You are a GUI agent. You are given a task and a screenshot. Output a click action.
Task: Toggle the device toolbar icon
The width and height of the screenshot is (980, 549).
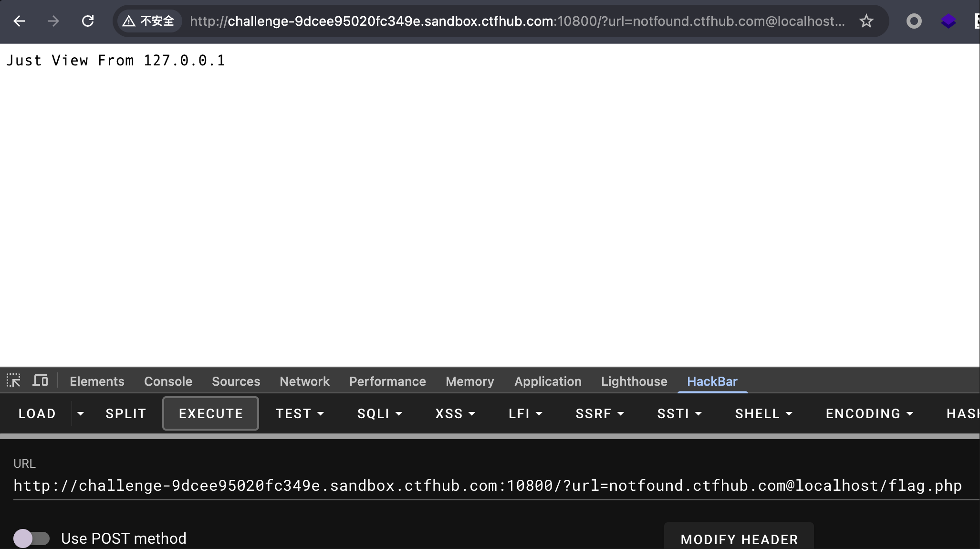click(40, 381)
